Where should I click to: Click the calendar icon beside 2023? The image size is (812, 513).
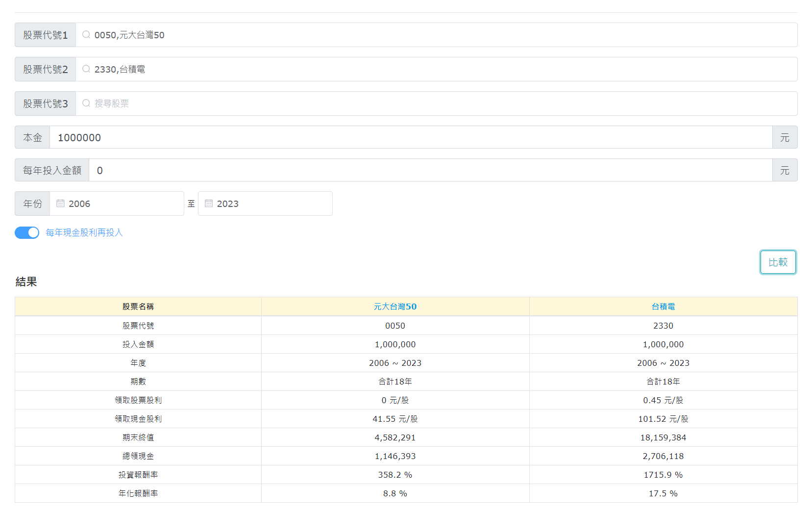point(209,204)
